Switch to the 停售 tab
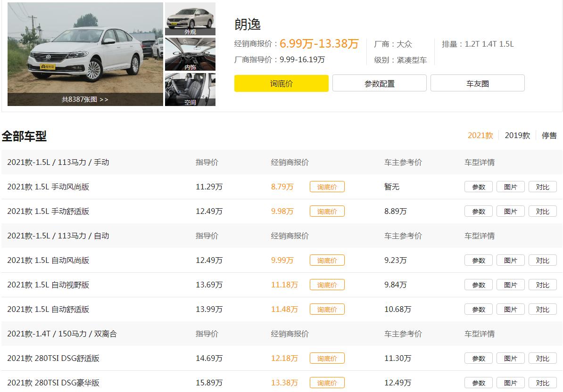Screen dimensions: 563x392 point(549,136)
